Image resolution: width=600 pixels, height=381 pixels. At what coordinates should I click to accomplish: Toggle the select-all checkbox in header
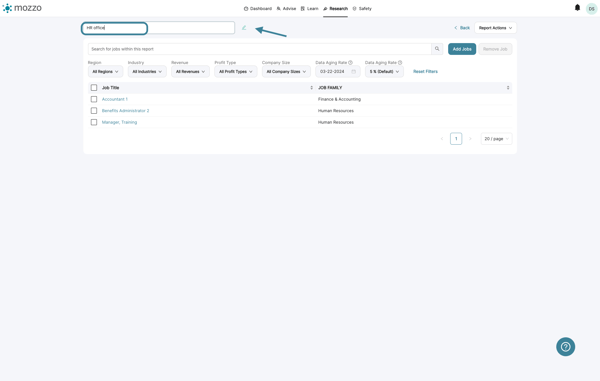(94, 88)
